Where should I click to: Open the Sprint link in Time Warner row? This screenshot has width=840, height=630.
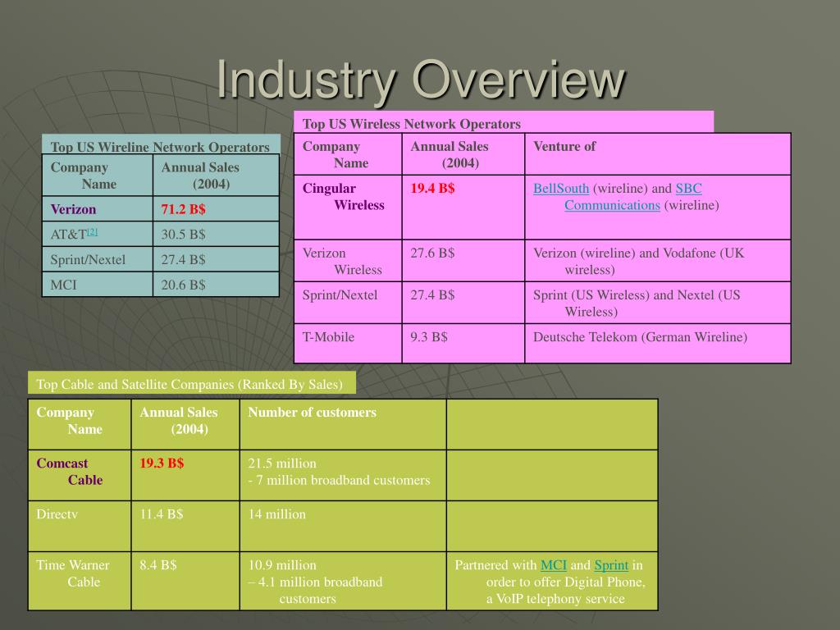(x=611, y=565)
